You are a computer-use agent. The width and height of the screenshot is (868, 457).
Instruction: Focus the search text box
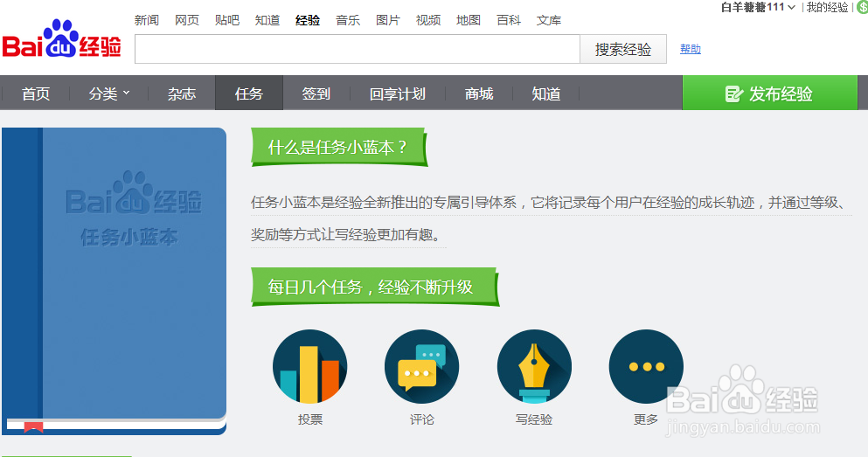pyautogui.click(x=358, y=49)
